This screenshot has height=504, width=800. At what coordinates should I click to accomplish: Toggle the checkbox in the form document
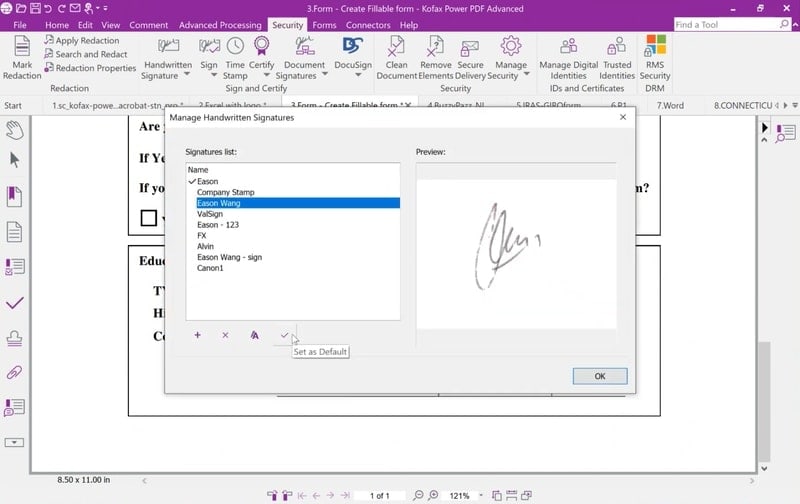(148, 217)
